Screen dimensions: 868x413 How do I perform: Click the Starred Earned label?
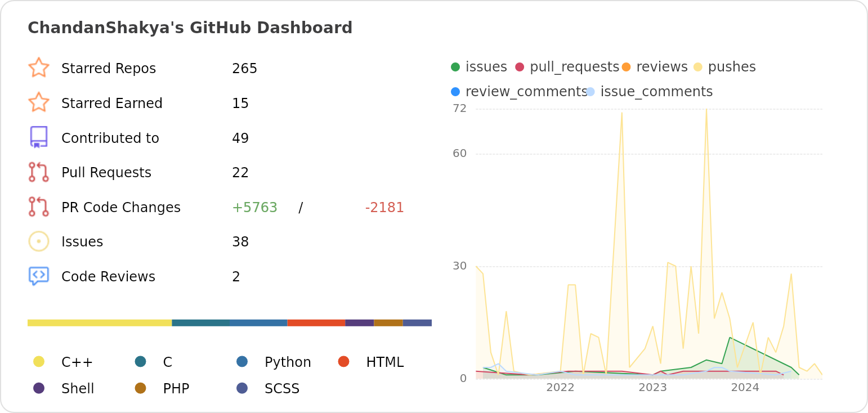click(112, 104)
